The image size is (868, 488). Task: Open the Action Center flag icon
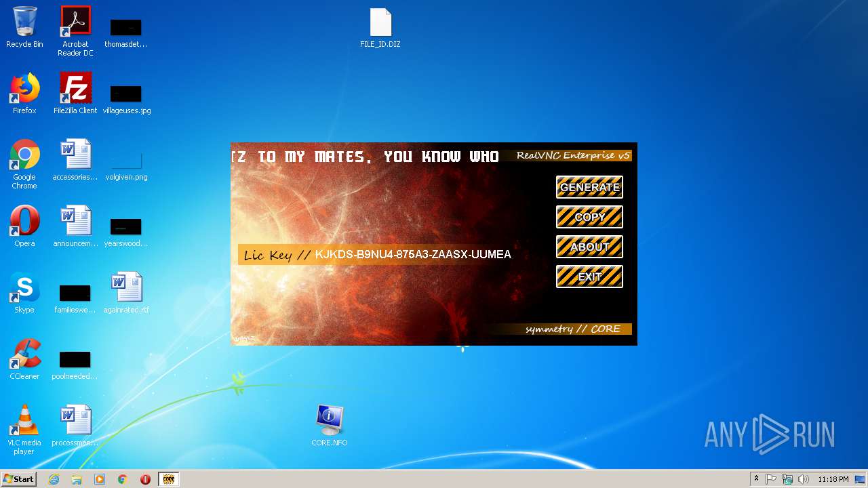click(771, 479)
